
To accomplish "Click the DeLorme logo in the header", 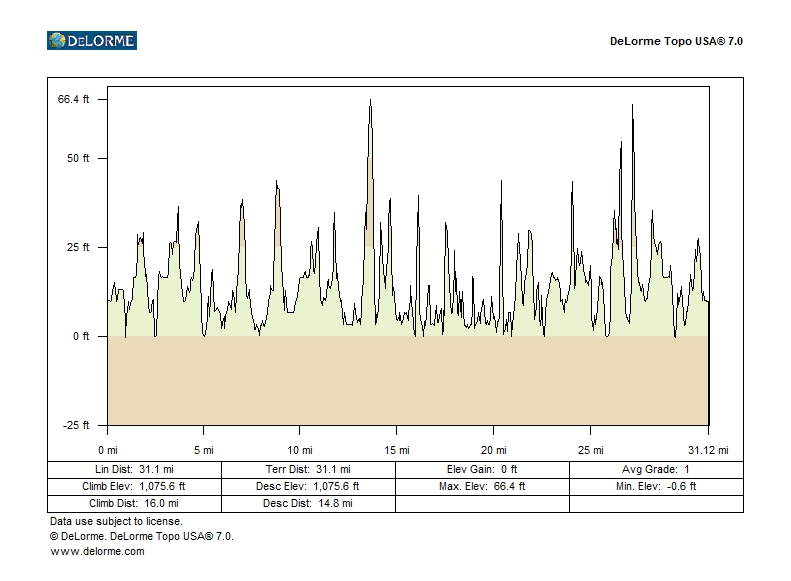I will click(91, 41).
